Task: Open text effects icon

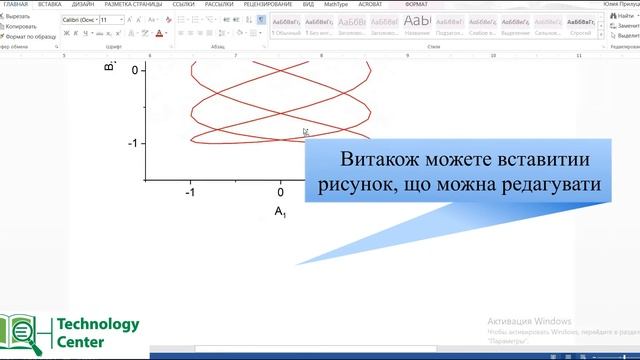Action: (131, 33)
